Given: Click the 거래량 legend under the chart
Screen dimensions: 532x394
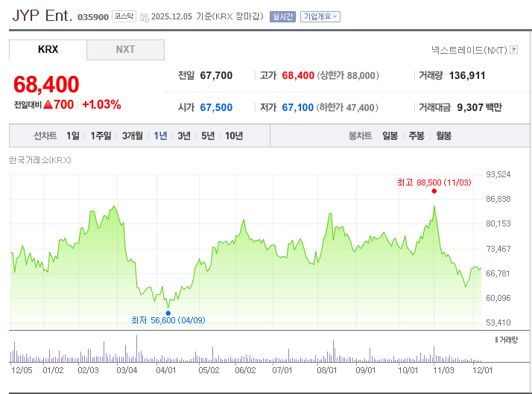Looking at the screenshot, I should 507,340.
